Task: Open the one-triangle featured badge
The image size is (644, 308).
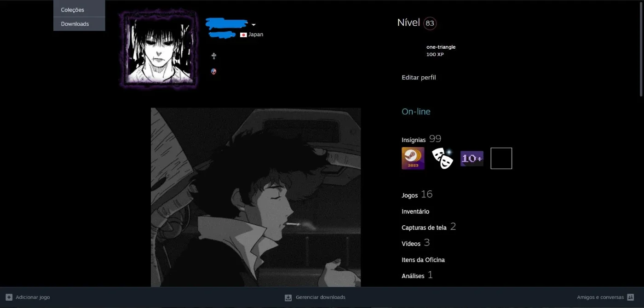Action: point(441,47)
